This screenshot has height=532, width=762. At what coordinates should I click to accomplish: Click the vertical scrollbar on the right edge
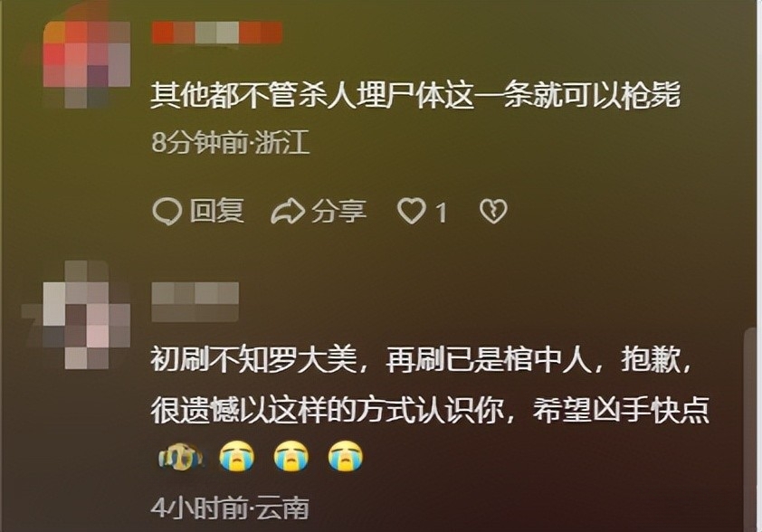pyautogui.click(x=751, y=430)
